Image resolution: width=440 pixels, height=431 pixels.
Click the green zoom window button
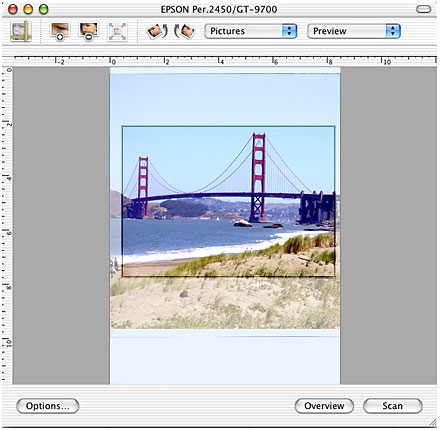[x=44, y=9]
